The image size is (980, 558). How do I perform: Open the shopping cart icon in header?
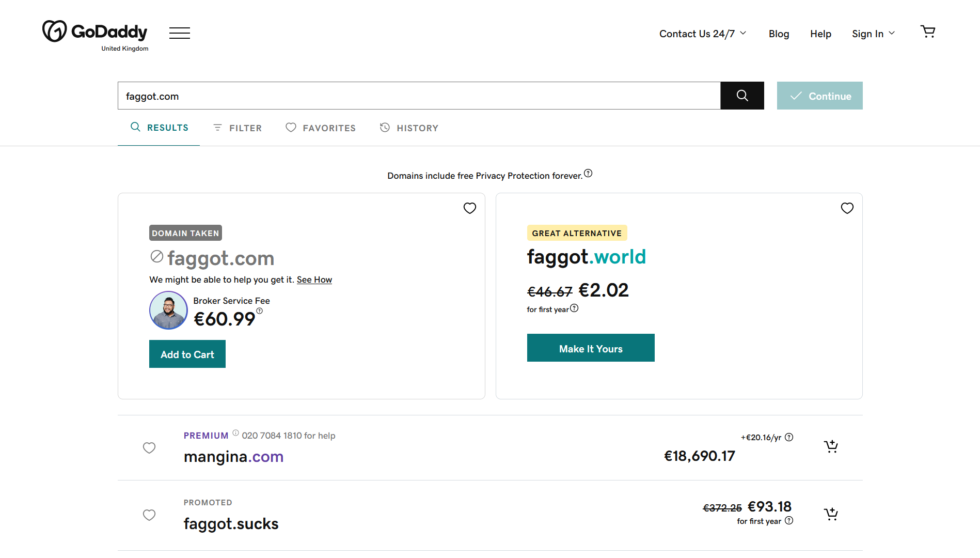(x=928, y=32)
